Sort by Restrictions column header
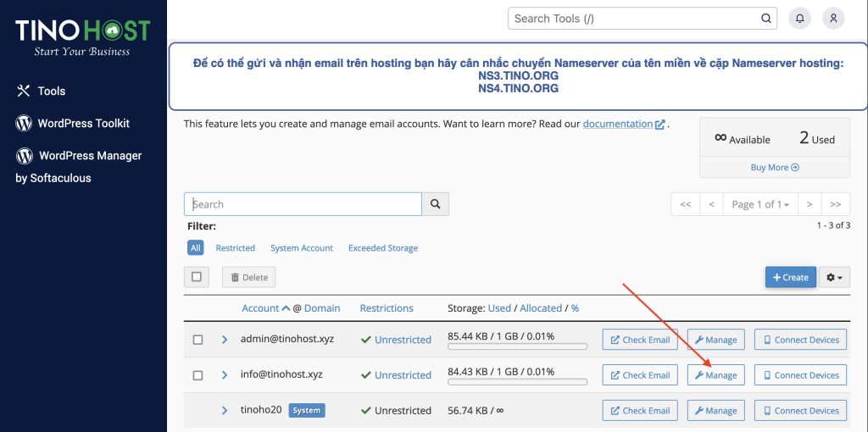The image size is (868, 432). click(387, 308)
